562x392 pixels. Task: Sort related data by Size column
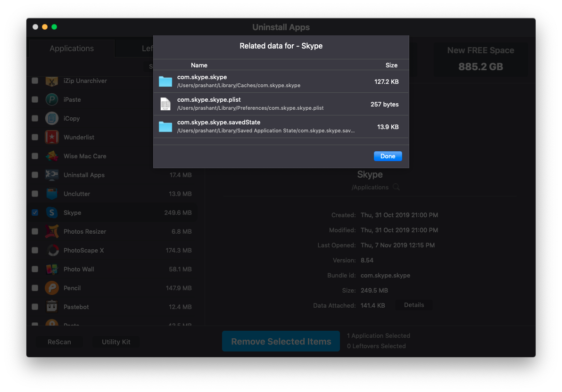click(391, 65)
